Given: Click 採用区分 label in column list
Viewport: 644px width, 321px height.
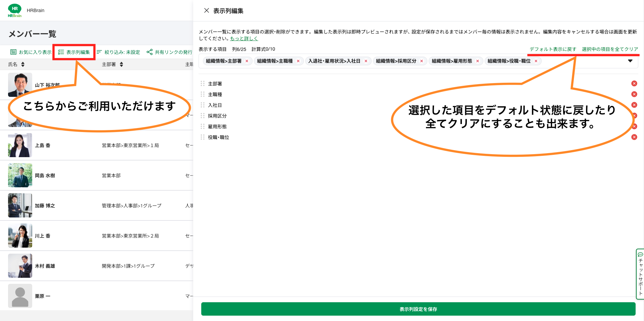Looking at the screenshot, I should [x=217, y=116].
